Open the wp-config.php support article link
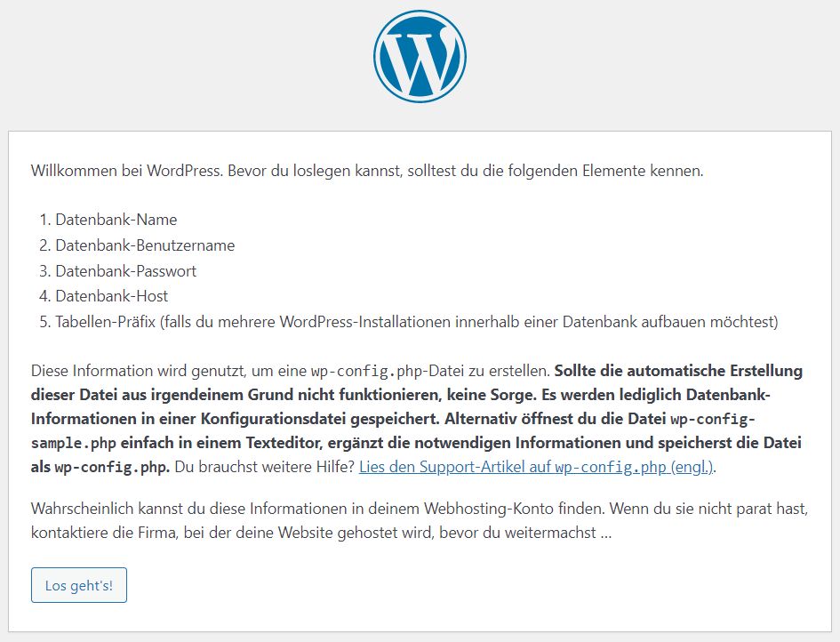 coord(536,467)
